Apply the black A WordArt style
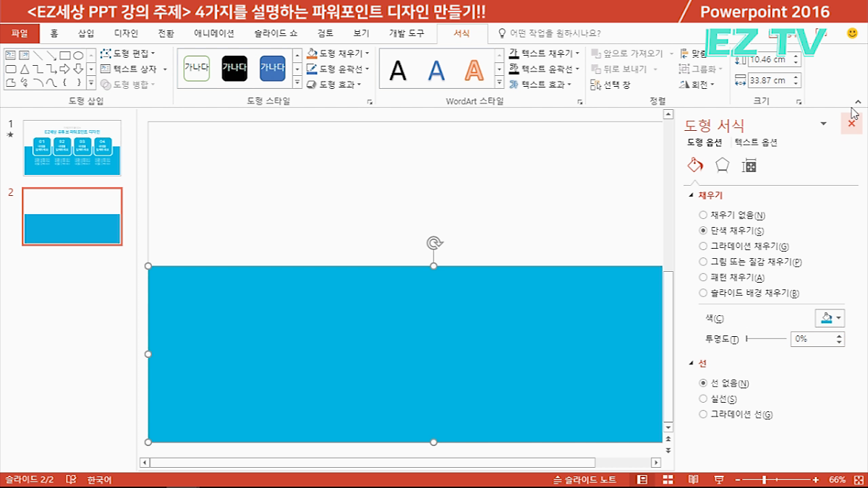This screenshot has width=868, height=488. [x=398, y=70]
